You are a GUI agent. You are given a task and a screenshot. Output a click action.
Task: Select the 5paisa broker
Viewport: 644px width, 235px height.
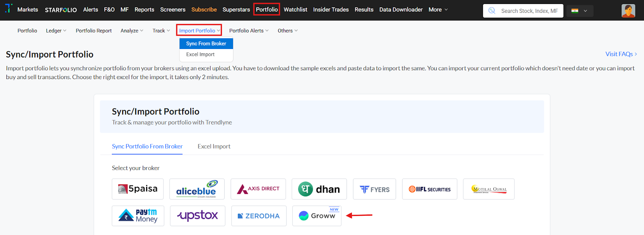(x=138, y=189)
